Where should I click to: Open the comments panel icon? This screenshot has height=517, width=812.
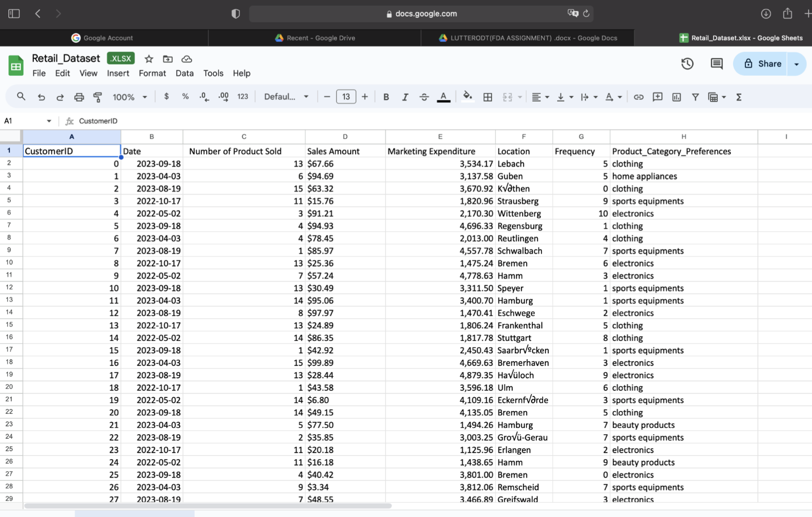click(x=716, y=64)
